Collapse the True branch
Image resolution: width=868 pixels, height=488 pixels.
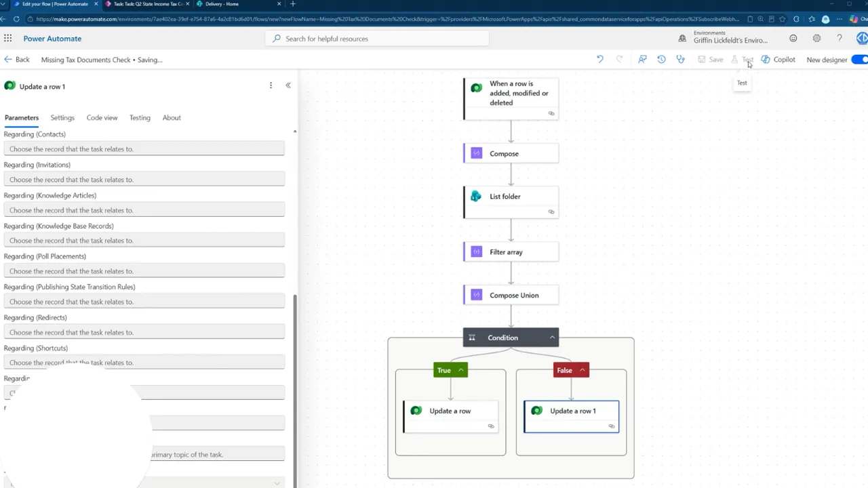pos(460,370)
